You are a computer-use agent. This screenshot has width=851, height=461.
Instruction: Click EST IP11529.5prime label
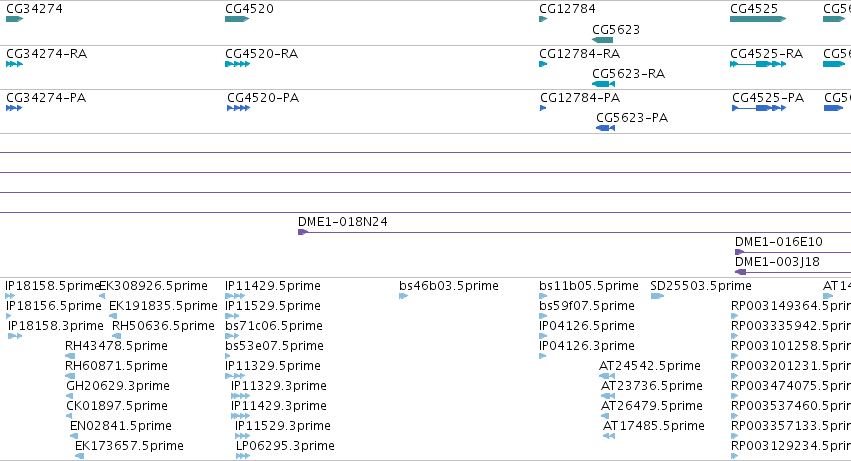[x=273, y=306]
